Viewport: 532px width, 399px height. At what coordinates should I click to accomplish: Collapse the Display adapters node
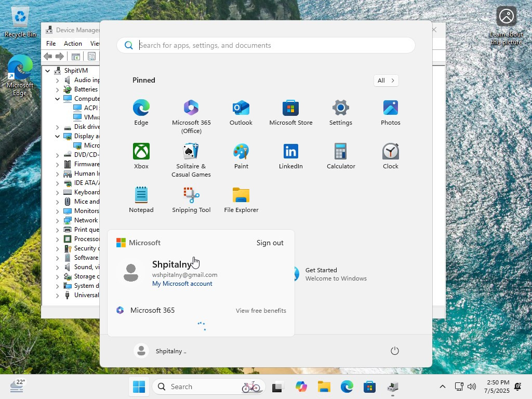pyautogui.click(x=57, y=137)
